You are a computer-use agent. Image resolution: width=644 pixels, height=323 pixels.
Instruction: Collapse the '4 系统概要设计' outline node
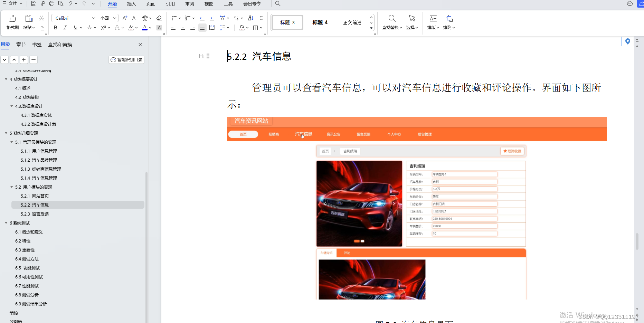pyautogui.click(x=6, y=79)
